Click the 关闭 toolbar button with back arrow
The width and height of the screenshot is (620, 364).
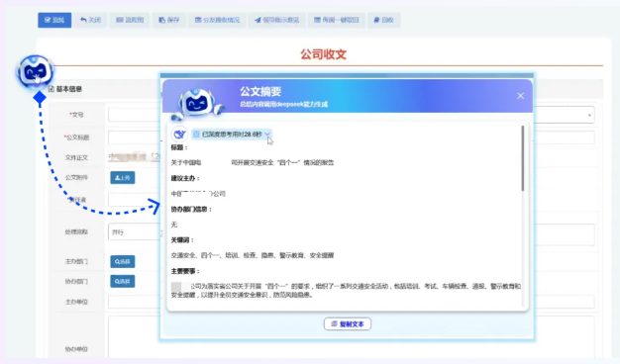coord(90,20)
